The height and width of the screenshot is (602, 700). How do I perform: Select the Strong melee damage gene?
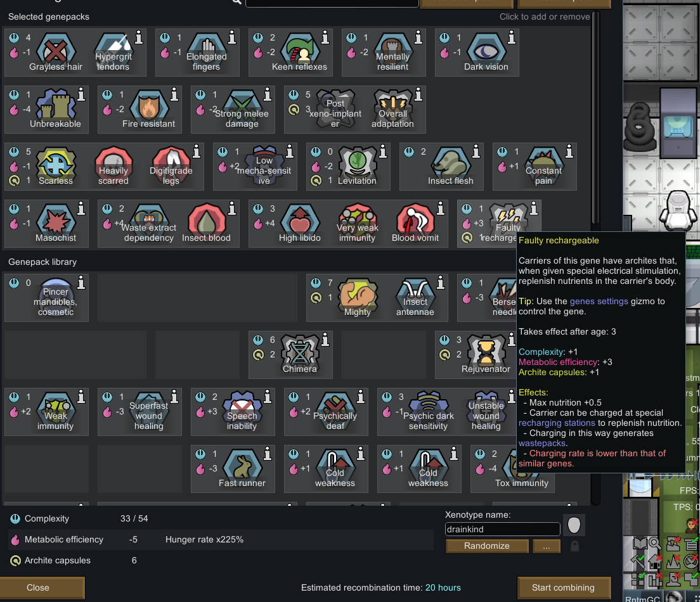point(242,110)
